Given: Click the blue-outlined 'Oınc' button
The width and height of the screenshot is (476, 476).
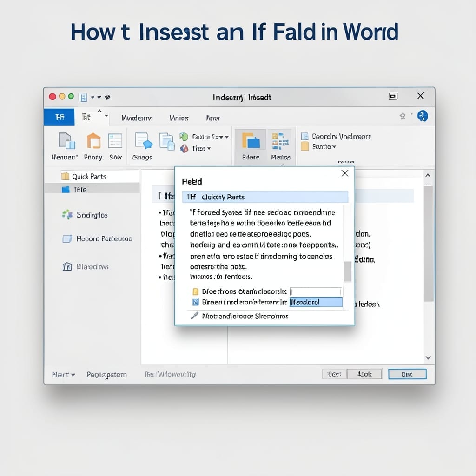Looking at the screenshot, I should point(407,374).
